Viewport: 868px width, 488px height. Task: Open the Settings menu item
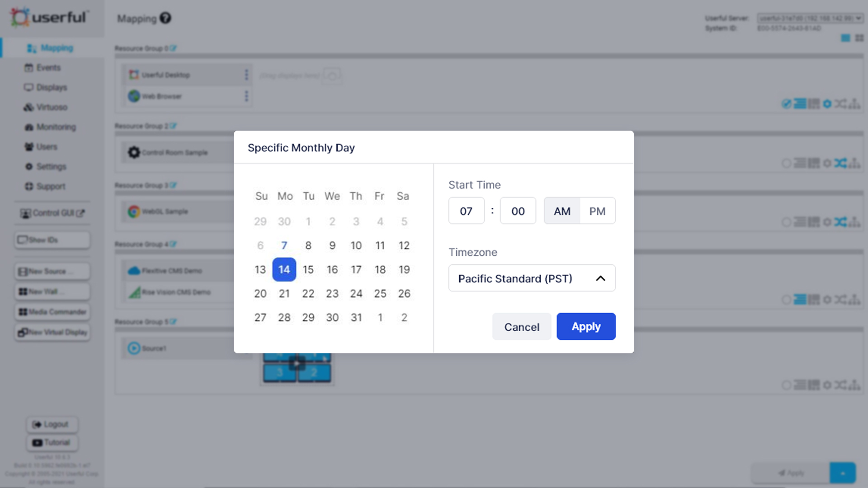point(51,166)
